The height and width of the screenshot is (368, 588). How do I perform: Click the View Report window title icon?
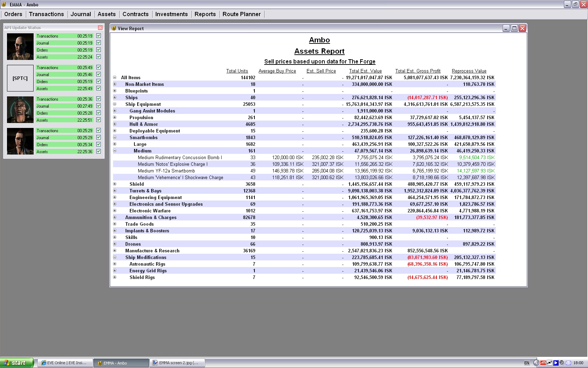(x=114, y=28)
